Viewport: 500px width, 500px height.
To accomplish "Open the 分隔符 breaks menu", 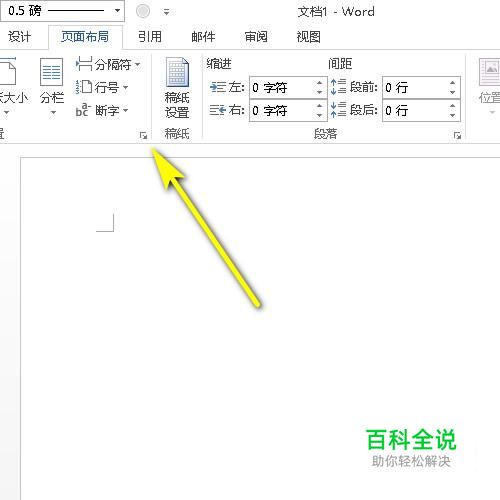I will [x=108, y=64].
